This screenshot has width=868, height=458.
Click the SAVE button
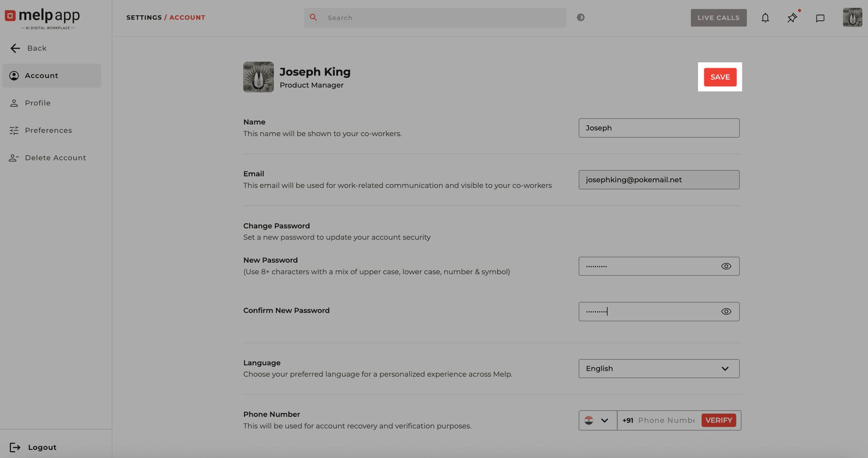720,77
